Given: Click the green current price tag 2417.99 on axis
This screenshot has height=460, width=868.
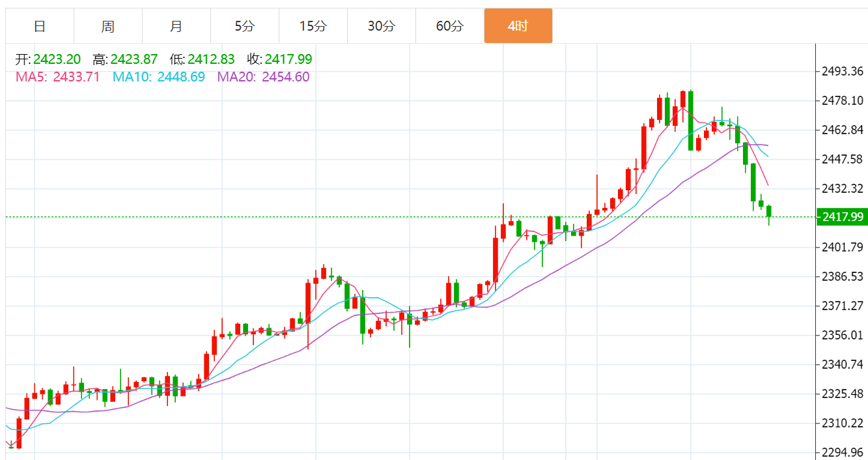Looking at the screenshot, I should (x=842, y=217).
